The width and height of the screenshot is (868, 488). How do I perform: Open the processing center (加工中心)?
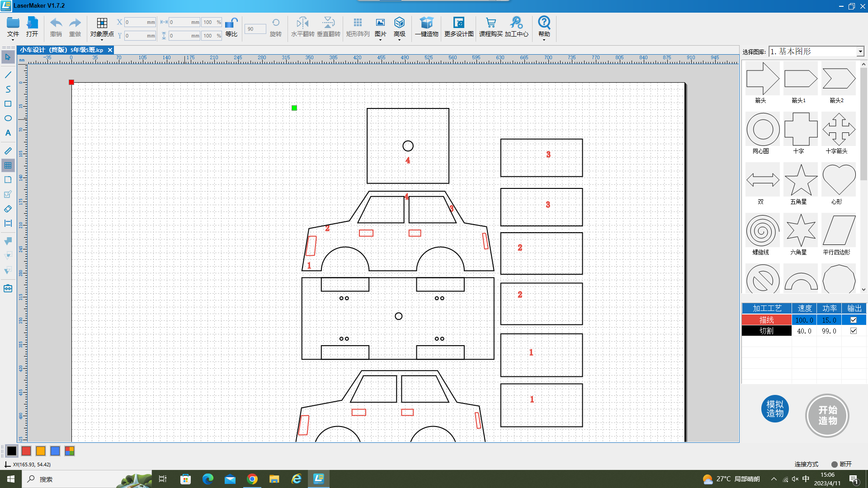click(x=516, y=27)
